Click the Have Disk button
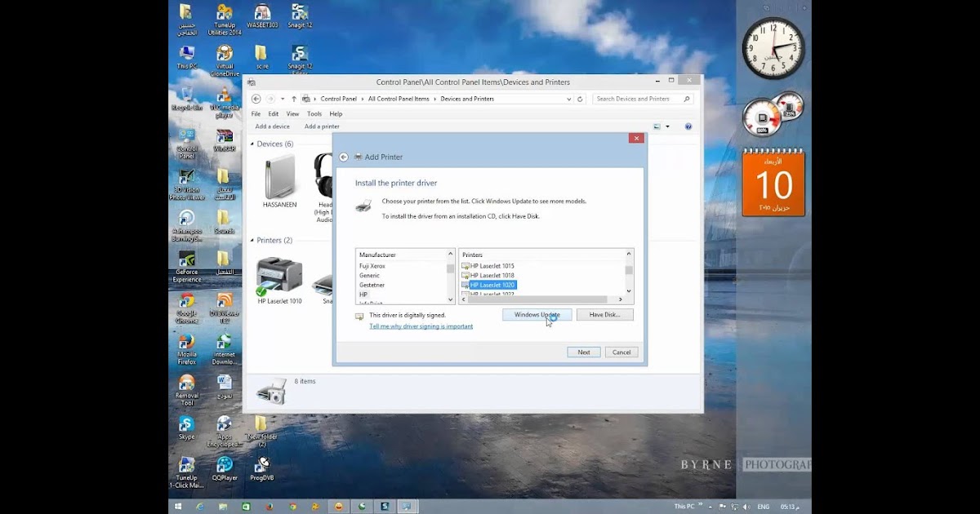The width and height of the screenshot is (980, 514). click(604, 315)
